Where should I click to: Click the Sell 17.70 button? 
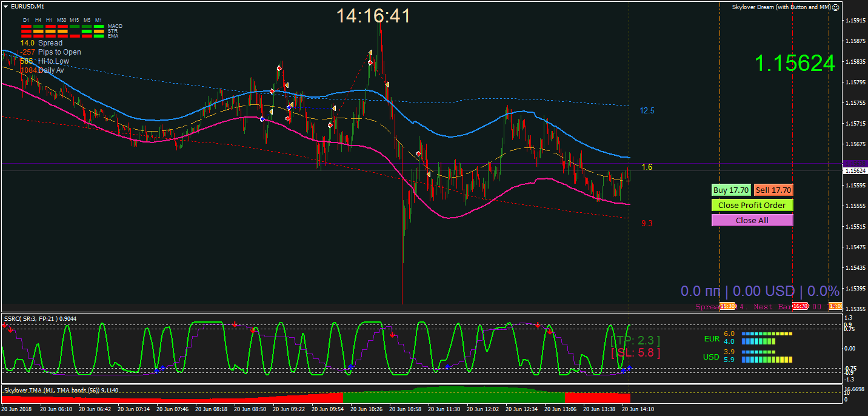click(773, 190)
